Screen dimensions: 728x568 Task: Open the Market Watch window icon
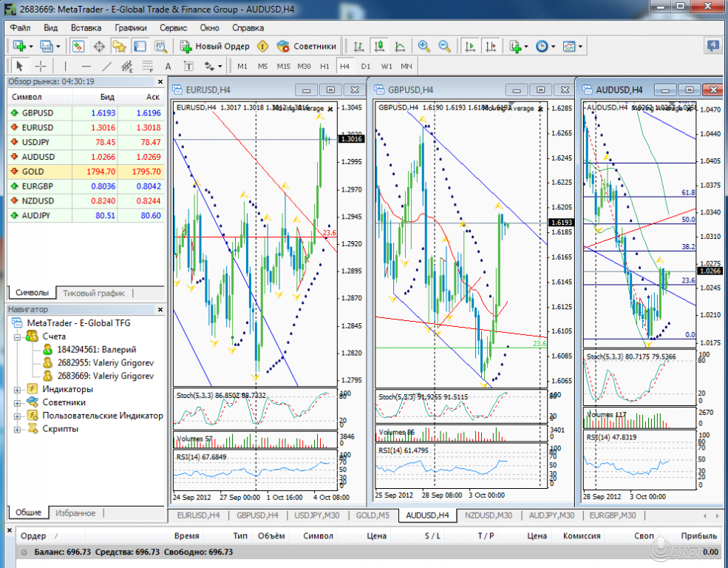pos(78,46)
